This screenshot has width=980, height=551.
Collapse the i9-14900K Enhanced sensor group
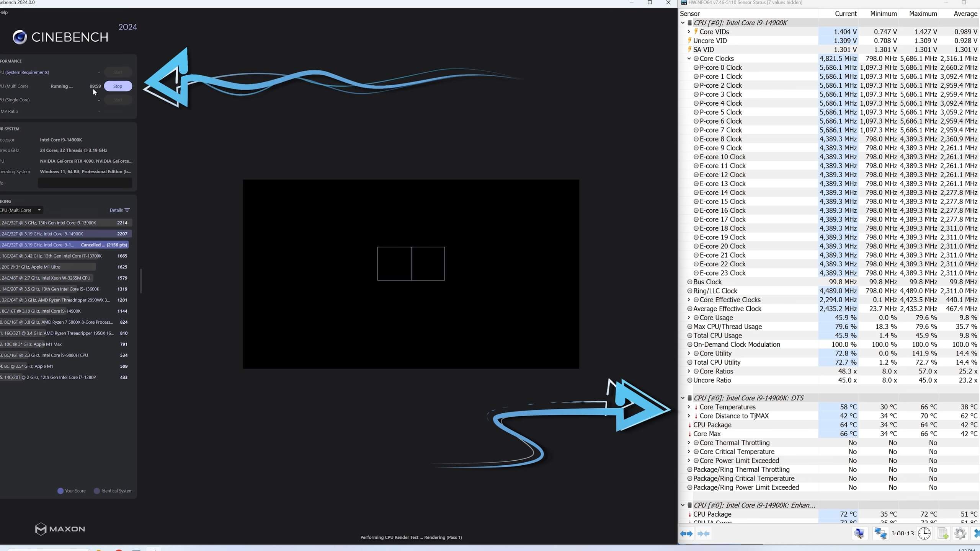[683, 505]
